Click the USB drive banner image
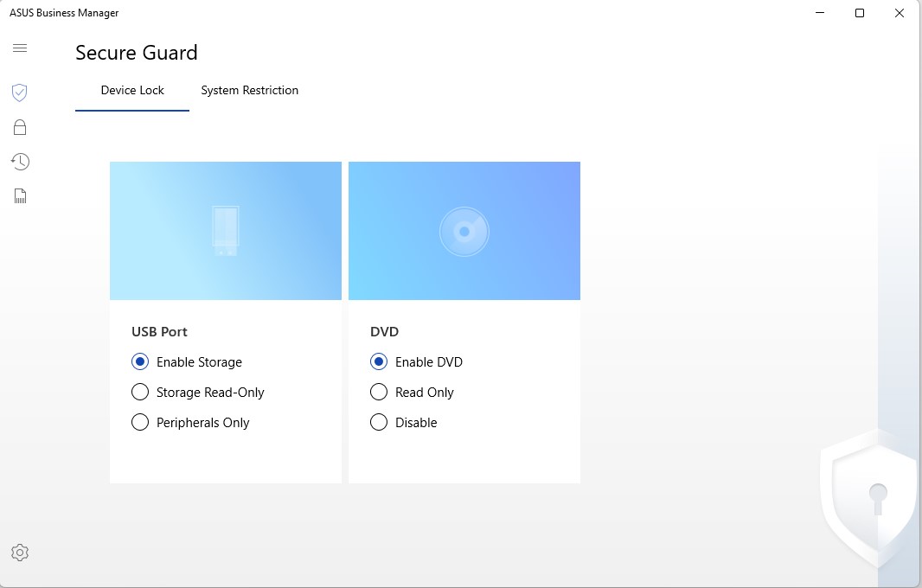Image resolution: width=922 pixels, height=588 pixels. click(226, 231)
